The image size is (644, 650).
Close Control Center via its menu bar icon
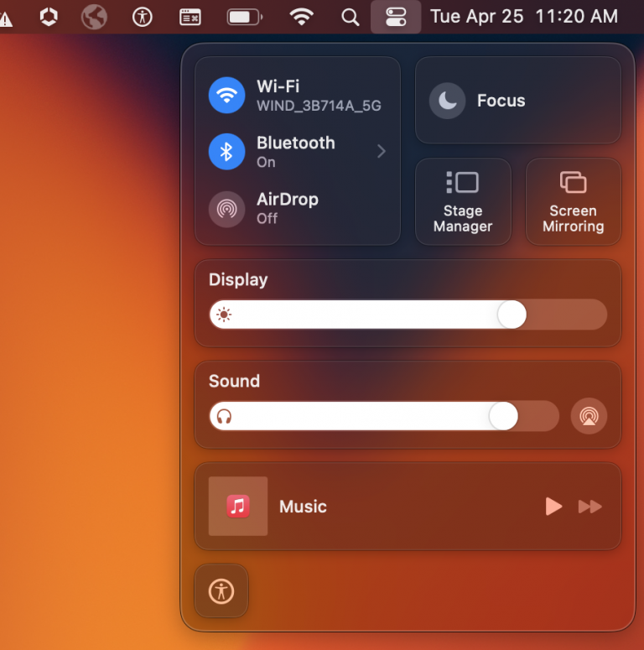(396, 17)
